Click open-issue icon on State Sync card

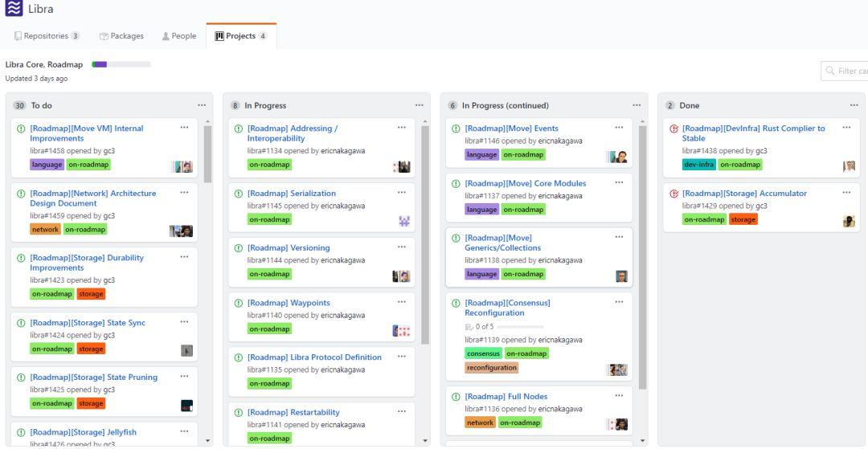(21, 322)
